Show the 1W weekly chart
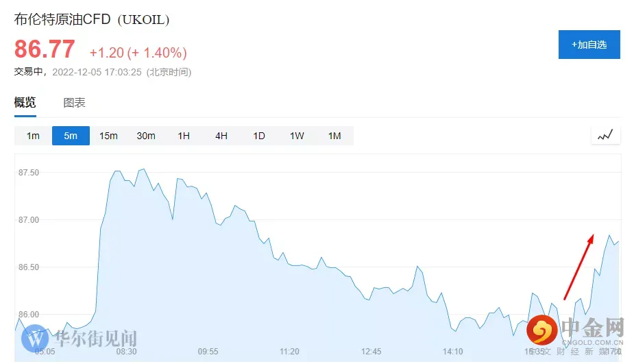 (x=297, y=136)
